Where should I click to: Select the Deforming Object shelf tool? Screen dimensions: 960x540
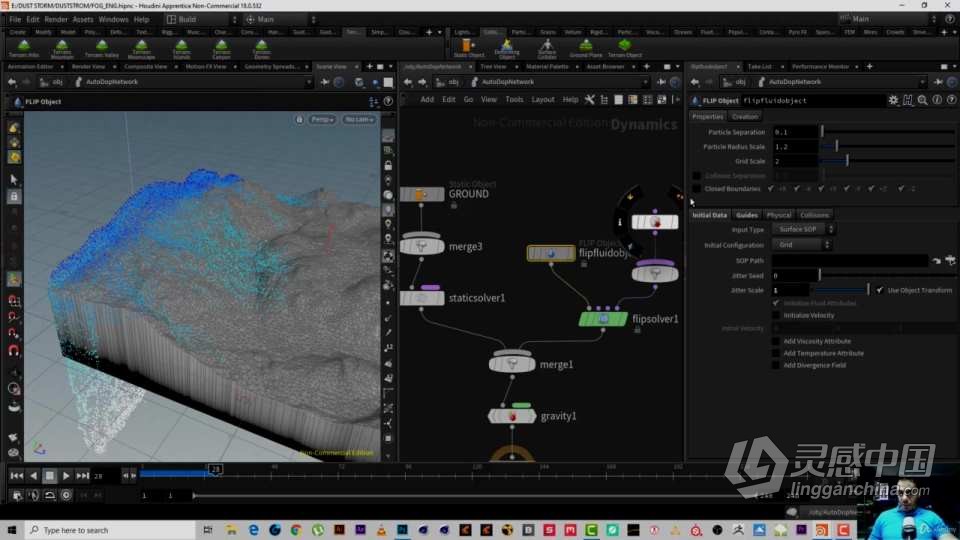pos(507,48)
